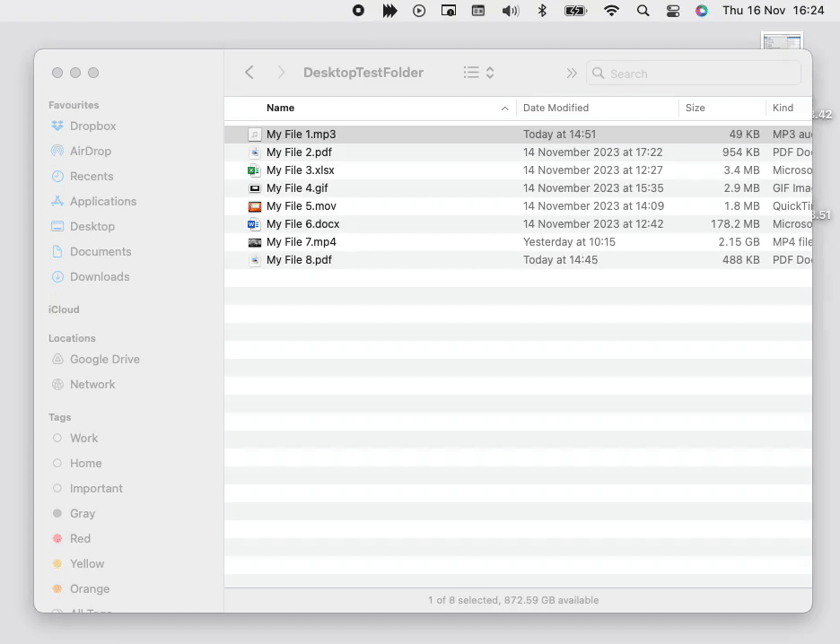
Task: Open the Wi-Fi menu bar icon
Action: click(x=611, y=11)
